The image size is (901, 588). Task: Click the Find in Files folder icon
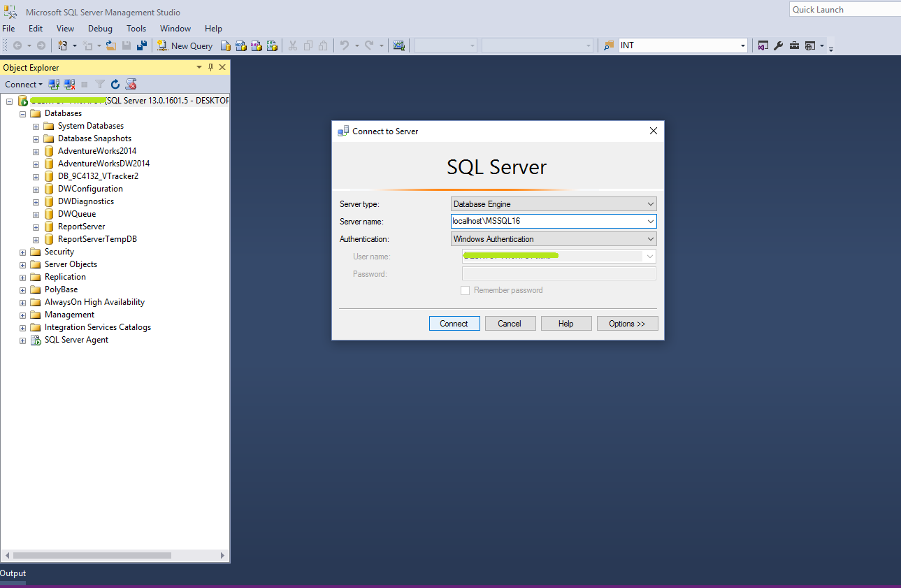[609, 45]
